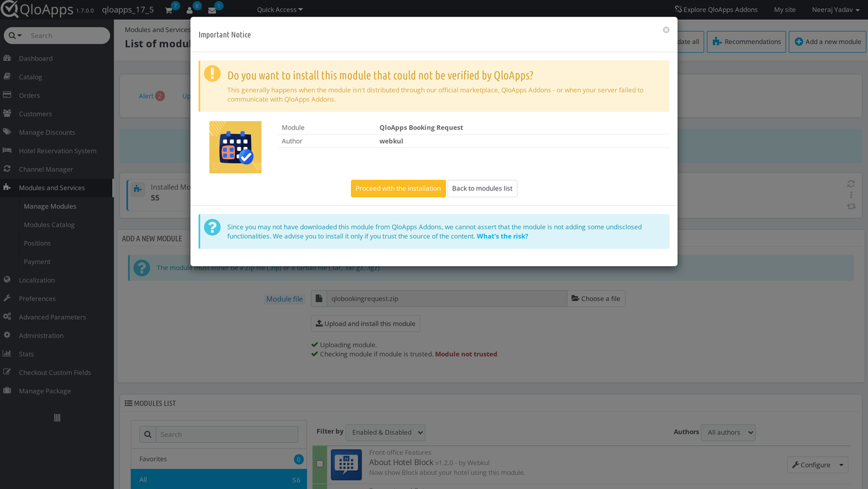Click Explore QloApps Addons link
868x489 pixels.
pyautogui.click(x=715, y=10)
